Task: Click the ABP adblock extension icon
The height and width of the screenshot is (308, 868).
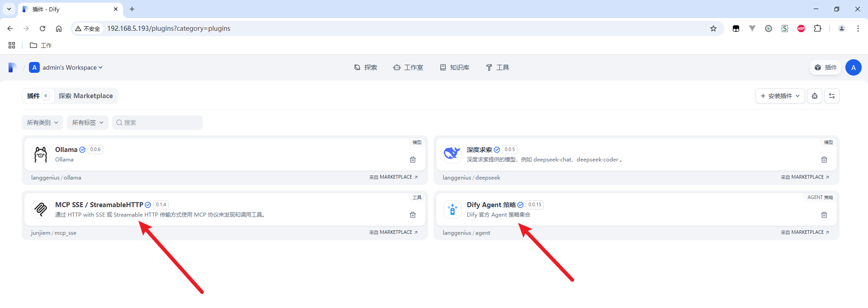Action: 801,28
